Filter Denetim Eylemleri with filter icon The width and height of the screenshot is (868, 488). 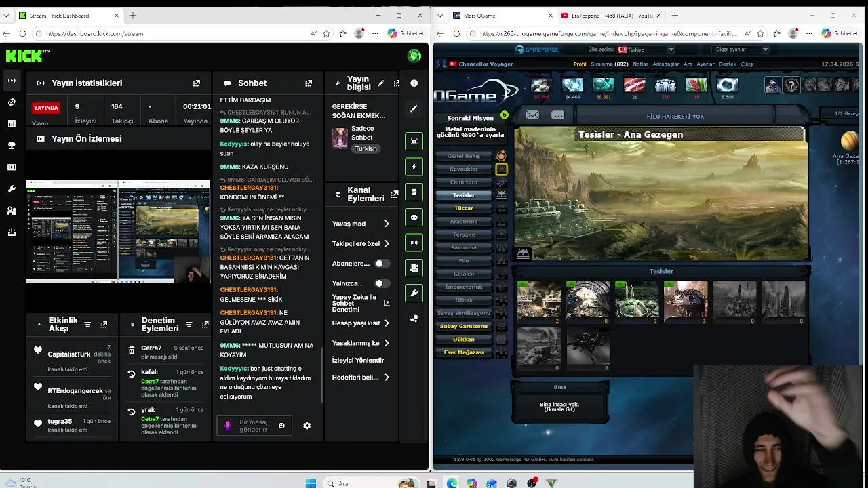(x=189, y=325)
